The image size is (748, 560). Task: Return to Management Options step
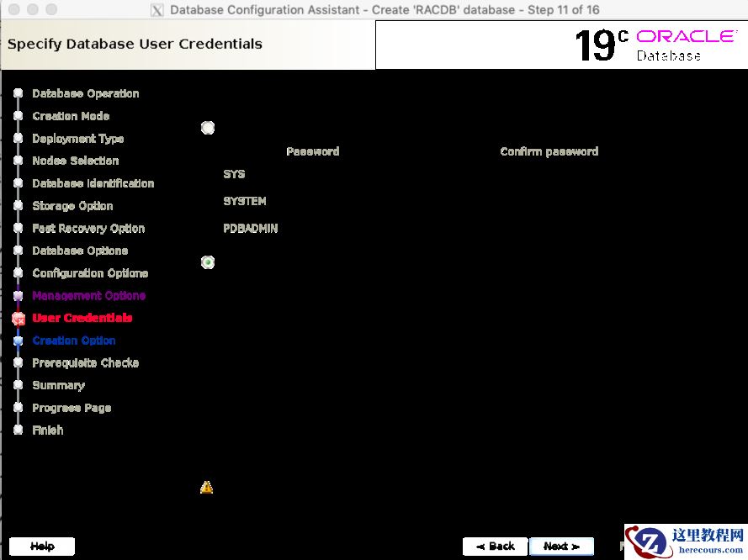pos(88,295)
